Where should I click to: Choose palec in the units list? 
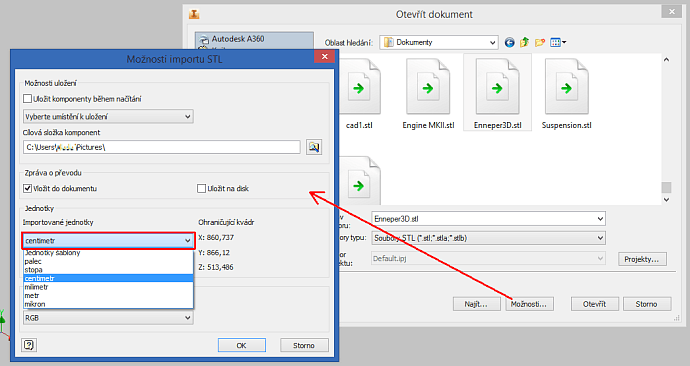tap(108, 261)
